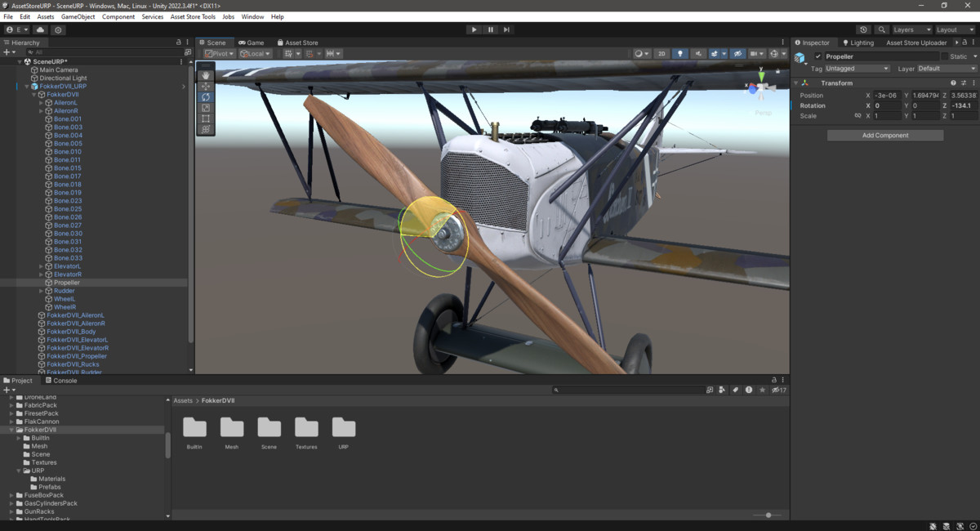The image size is (980, 531).
Task: Switch to the Game tab
Action: click(x=252, y=42)
